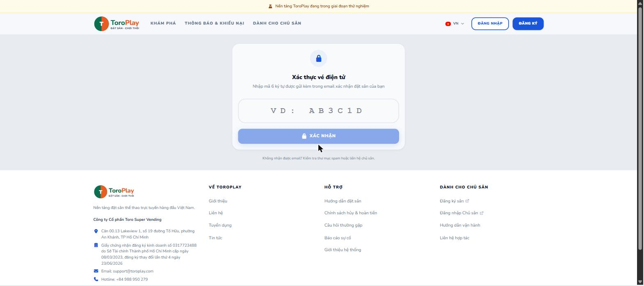Click the envelope icon beside the support email
Viewport: 644px width, 286px height.
96,271
